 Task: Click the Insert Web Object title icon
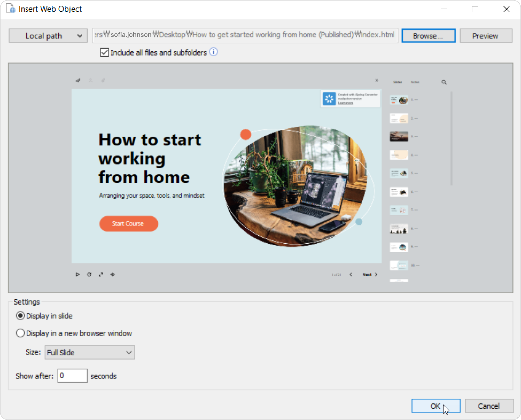click(11, 9)
